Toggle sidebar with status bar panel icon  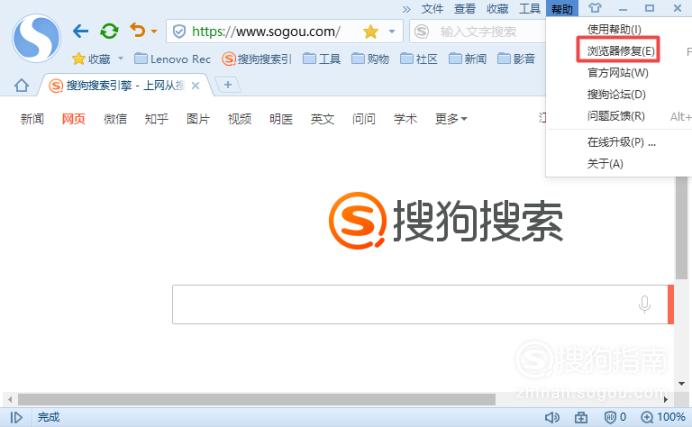16,417
